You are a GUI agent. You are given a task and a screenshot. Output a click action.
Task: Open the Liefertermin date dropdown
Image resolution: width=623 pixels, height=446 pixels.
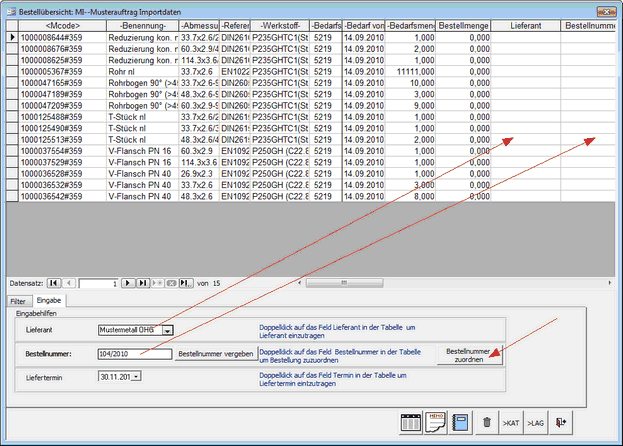click(136, 376)
